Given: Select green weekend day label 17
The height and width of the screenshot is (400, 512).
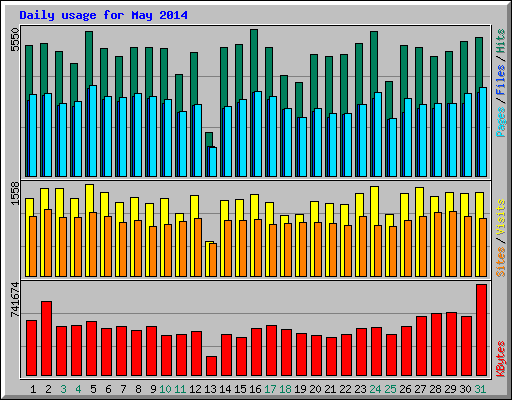Looking at the screenshot, I should click(270, 389).
